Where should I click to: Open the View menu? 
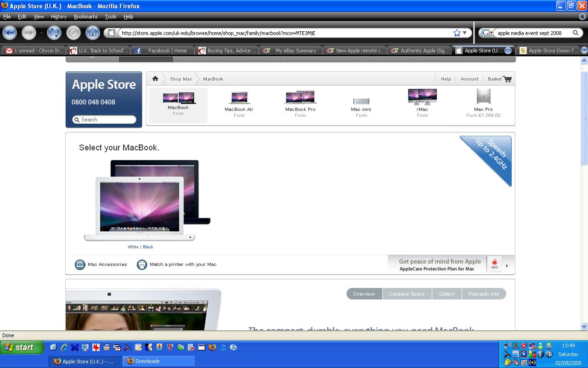coord(39,17)
